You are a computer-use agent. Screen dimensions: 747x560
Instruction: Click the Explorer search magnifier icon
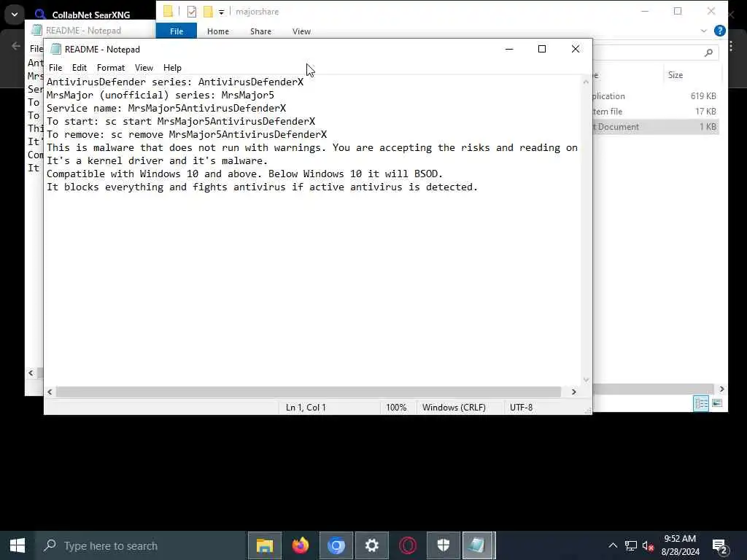[709, 52]
